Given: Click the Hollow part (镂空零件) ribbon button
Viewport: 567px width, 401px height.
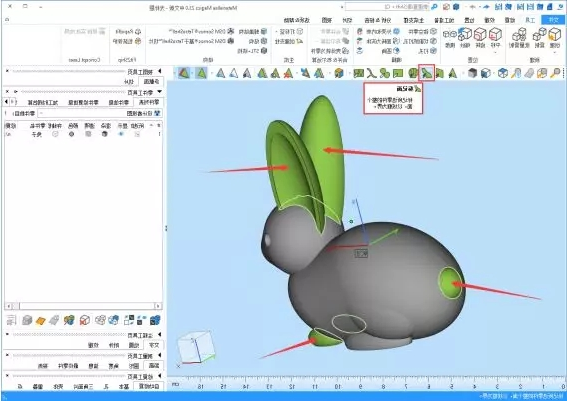Looking at the screenshot, I should (422, 32).
